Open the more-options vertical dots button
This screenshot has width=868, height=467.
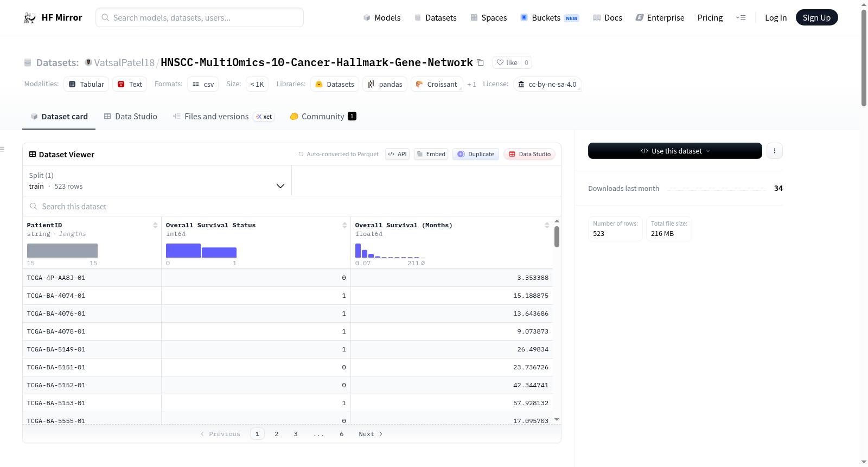775,151
